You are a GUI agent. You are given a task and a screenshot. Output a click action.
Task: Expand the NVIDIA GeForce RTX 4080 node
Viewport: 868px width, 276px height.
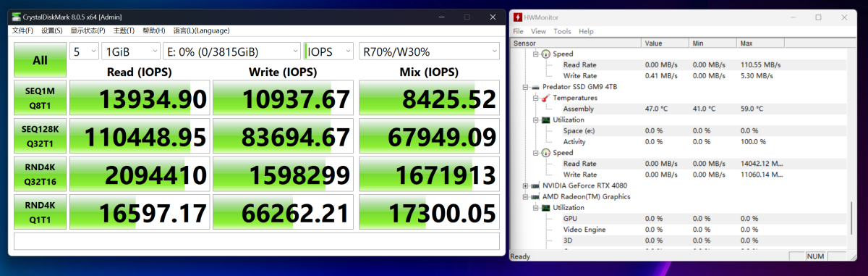coord(525,185)
